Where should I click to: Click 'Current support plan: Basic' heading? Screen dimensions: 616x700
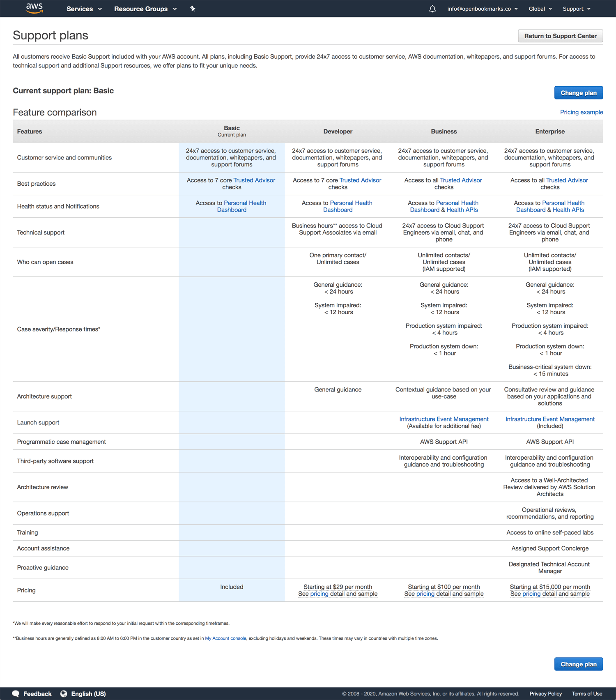(63, 90)
